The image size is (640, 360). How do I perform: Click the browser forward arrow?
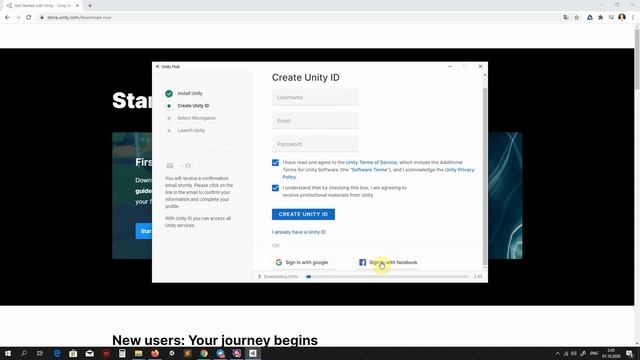[18, 18]
